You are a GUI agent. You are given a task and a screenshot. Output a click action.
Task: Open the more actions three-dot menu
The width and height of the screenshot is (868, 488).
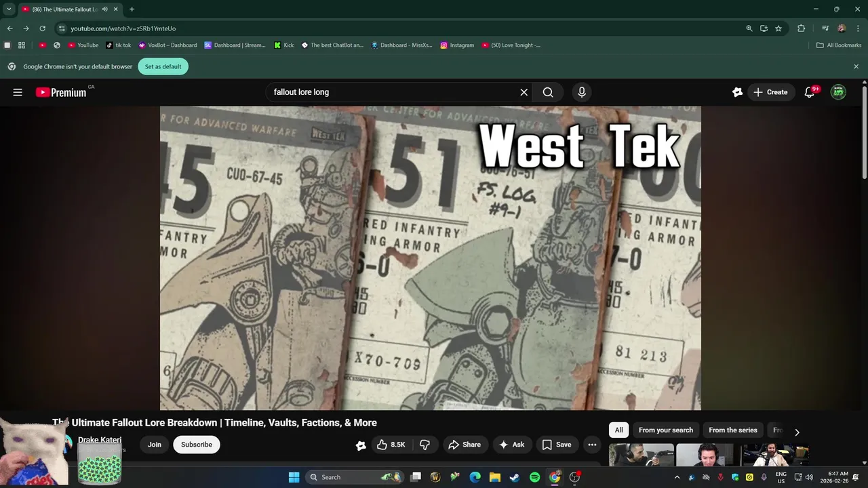[x=592, y=445]
